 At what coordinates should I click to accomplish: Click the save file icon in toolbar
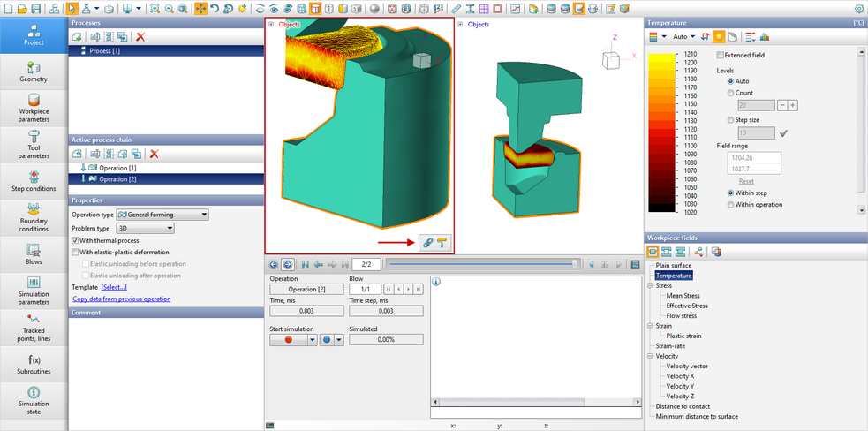pos(35,9)
